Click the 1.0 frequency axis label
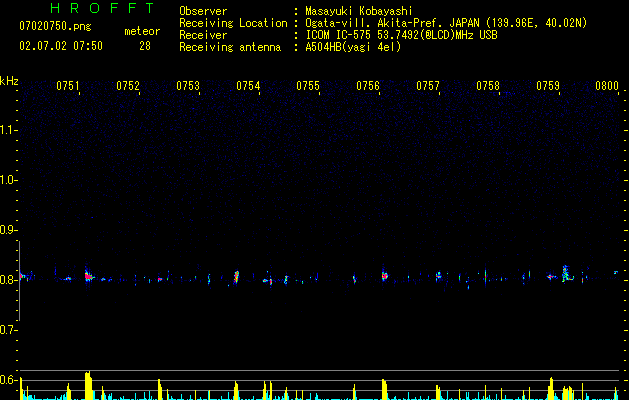629x400 pixels. coord(8,180)
